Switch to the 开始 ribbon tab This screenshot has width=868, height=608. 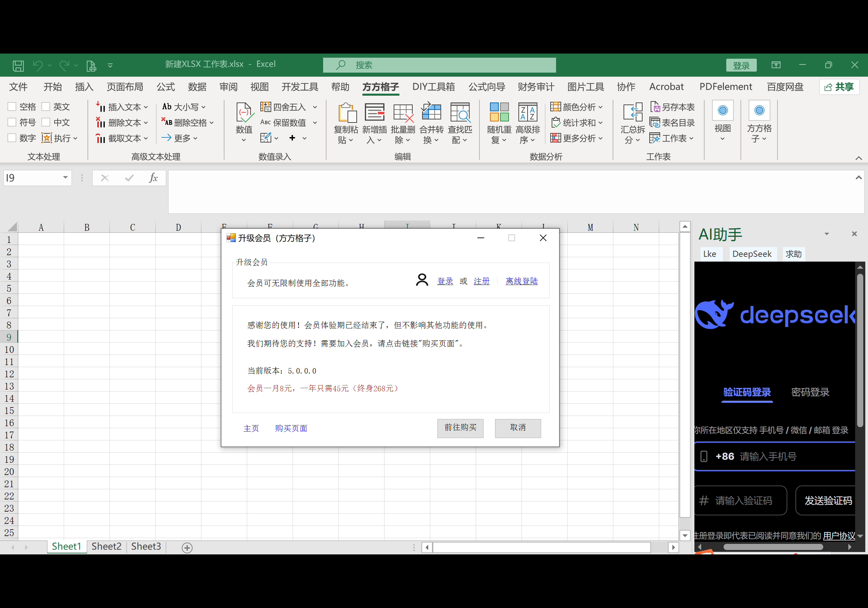[53, 87]
